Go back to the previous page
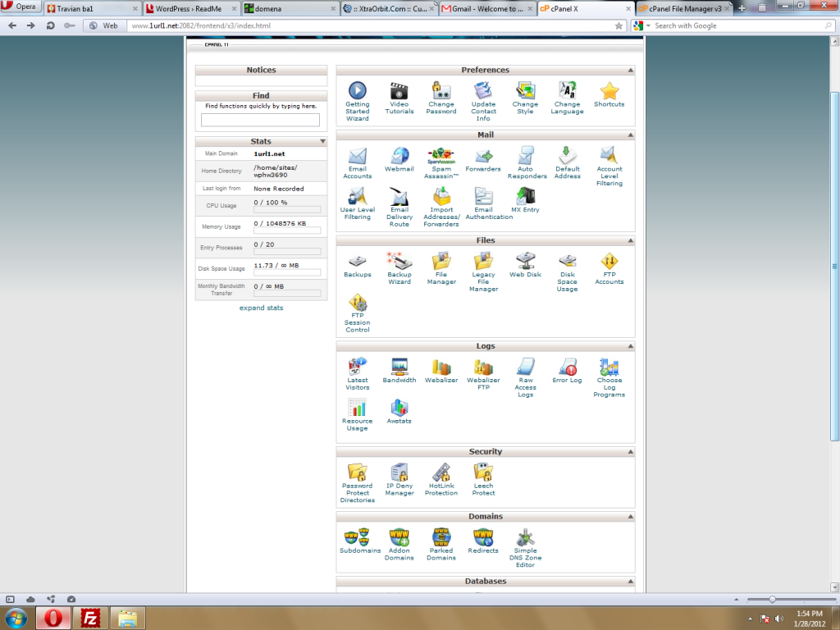This screenshot has height=630, width=840. point(12,25)
